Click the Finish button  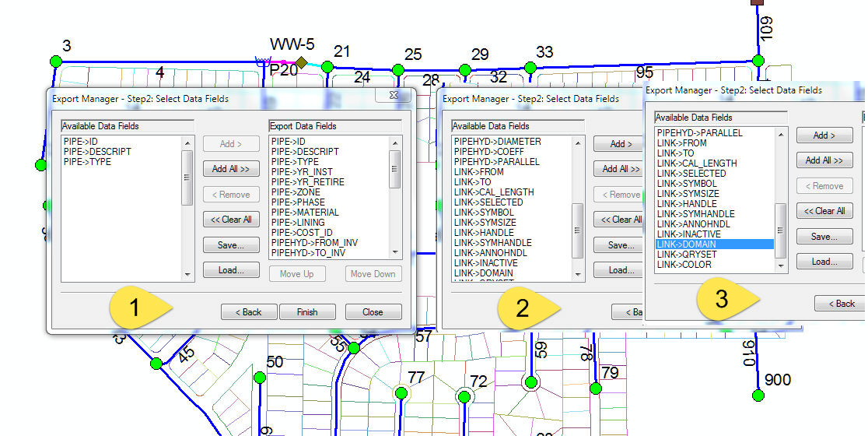[307, 312]
